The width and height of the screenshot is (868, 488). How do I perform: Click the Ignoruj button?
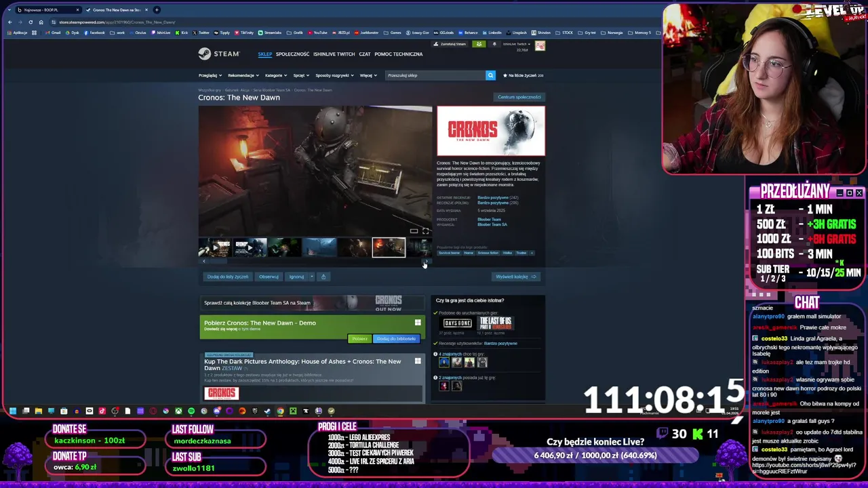pyautogui.click(x=296, y=277)
